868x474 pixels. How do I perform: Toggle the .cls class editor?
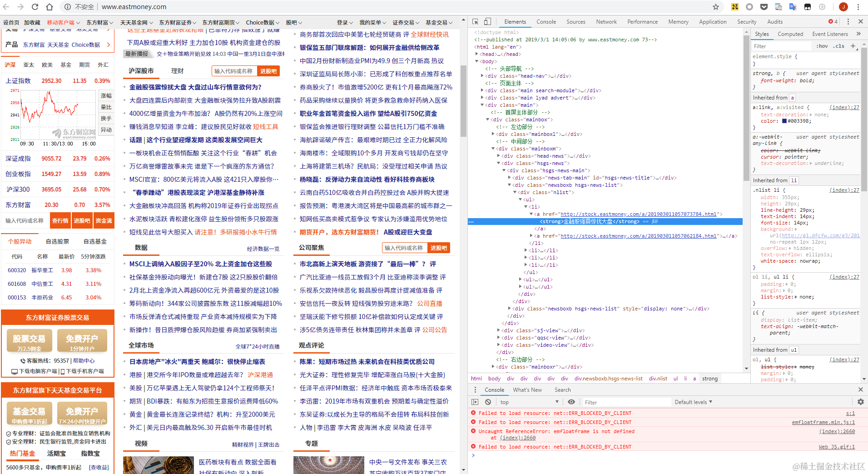[x=839, y=46]
